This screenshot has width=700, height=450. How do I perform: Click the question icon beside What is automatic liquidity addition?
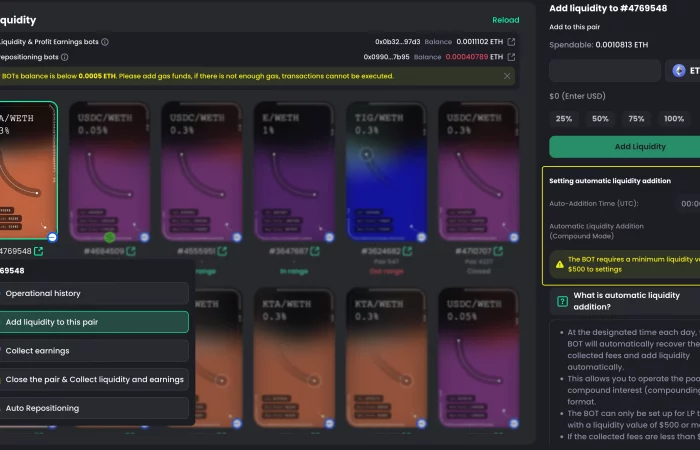[562, 301]
